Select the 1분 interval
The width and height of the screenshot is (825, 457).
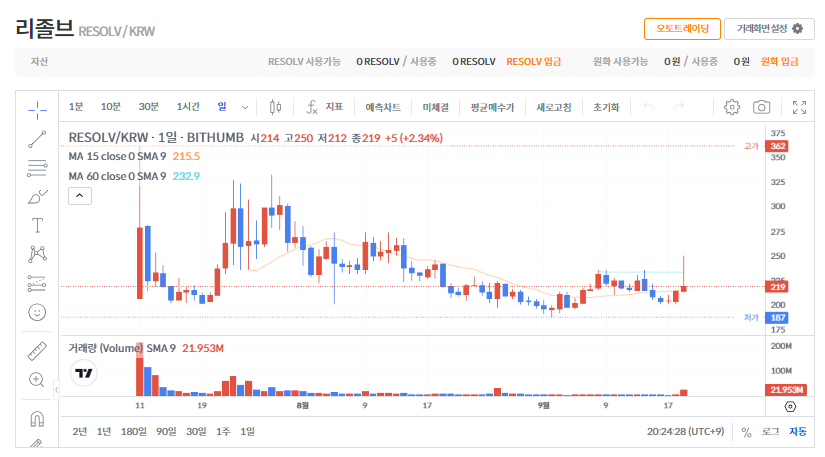point(76,107)
